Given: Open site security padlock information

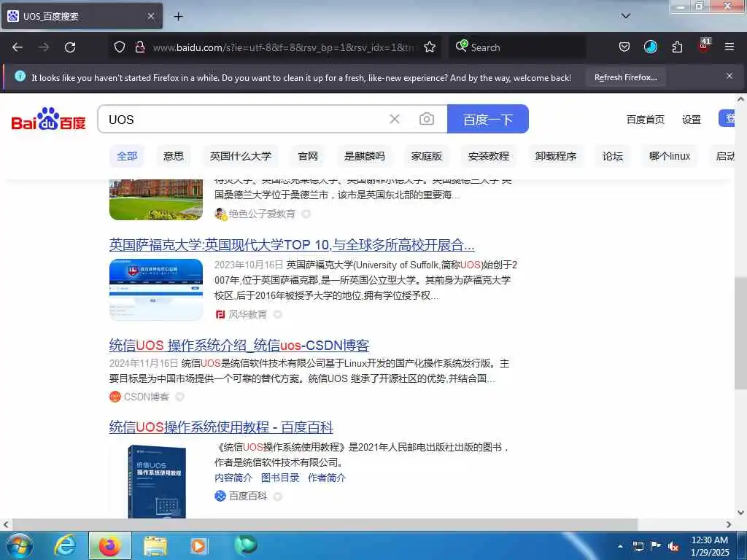Looking at the screenshot, I should pos(140,47).
